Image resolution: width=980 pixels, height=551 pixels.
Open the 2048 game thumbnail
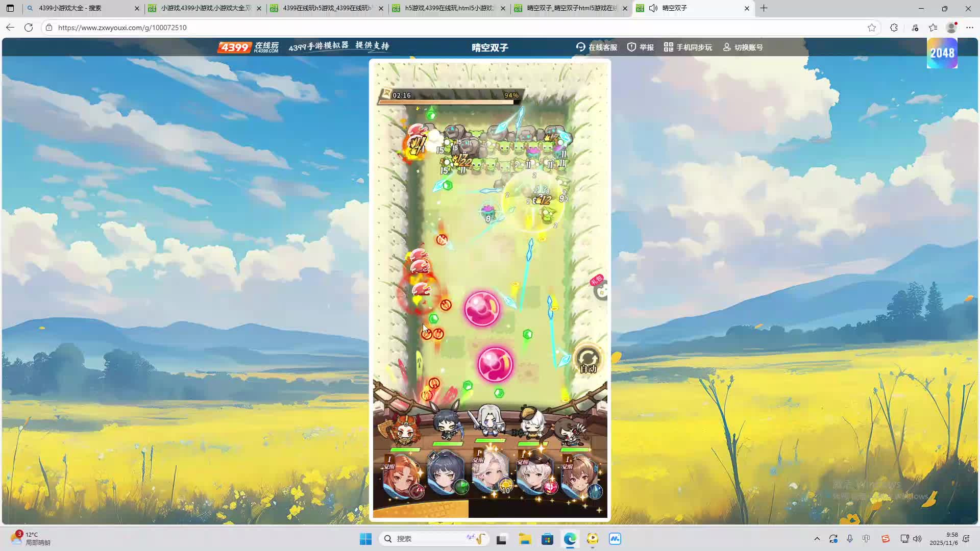click(942, 53)
